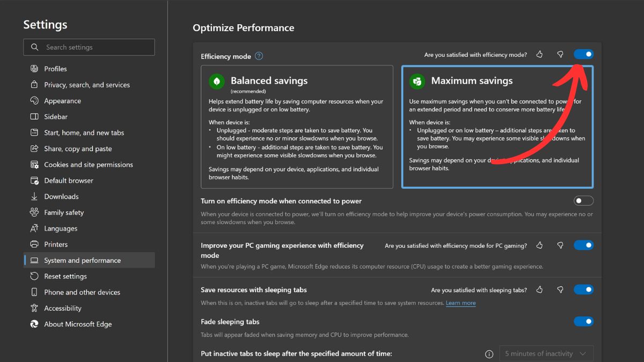Click the Privacy, search, and services icon

(x=34, y=85)
